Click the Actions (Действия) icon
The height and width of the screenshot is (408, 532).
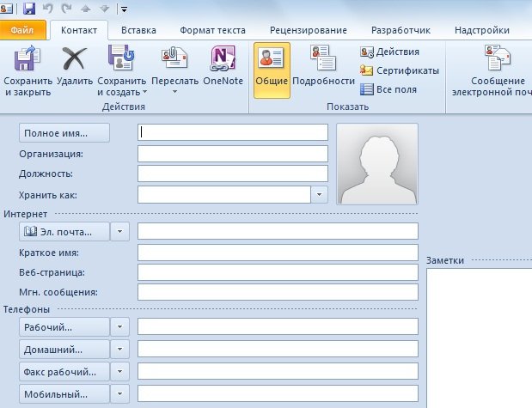click(x=389, y=52)
